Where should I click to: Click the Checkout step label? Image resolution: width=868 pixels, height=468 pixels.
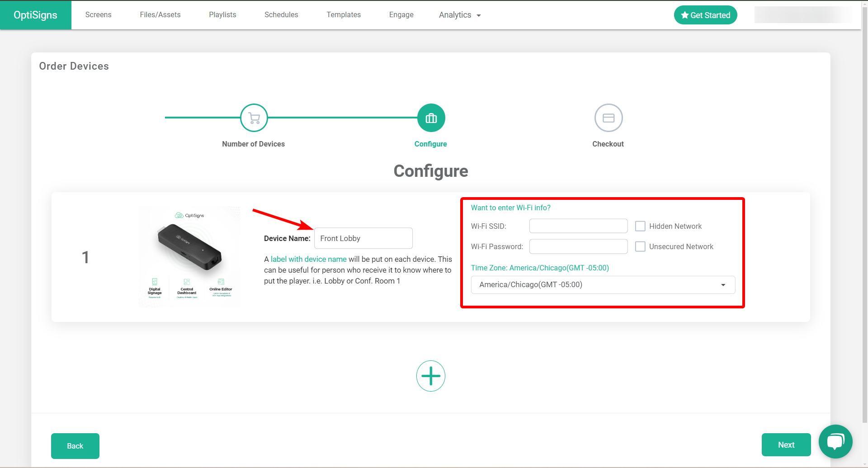[x=608, y=144]
